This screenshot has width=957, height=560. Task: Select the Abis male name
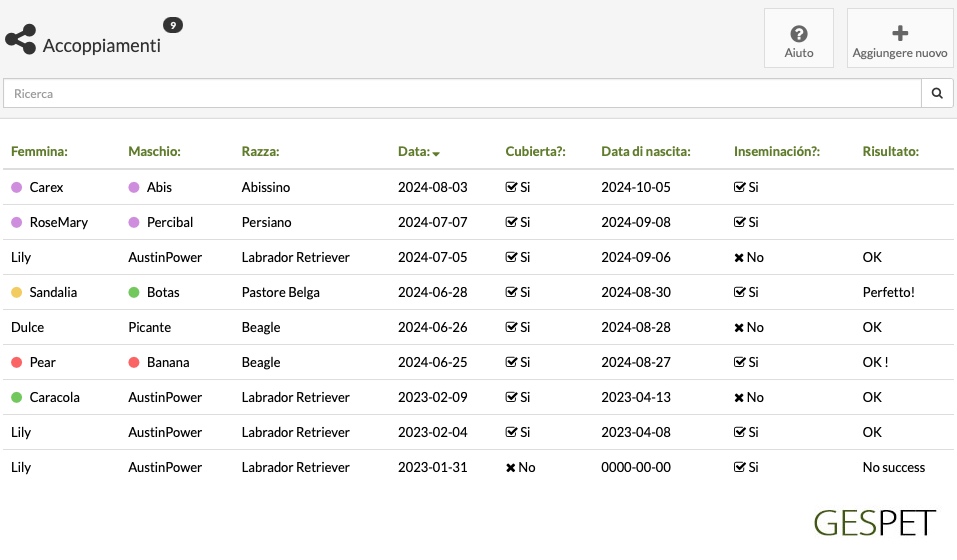pyautogui.click(x=159, y=187)
